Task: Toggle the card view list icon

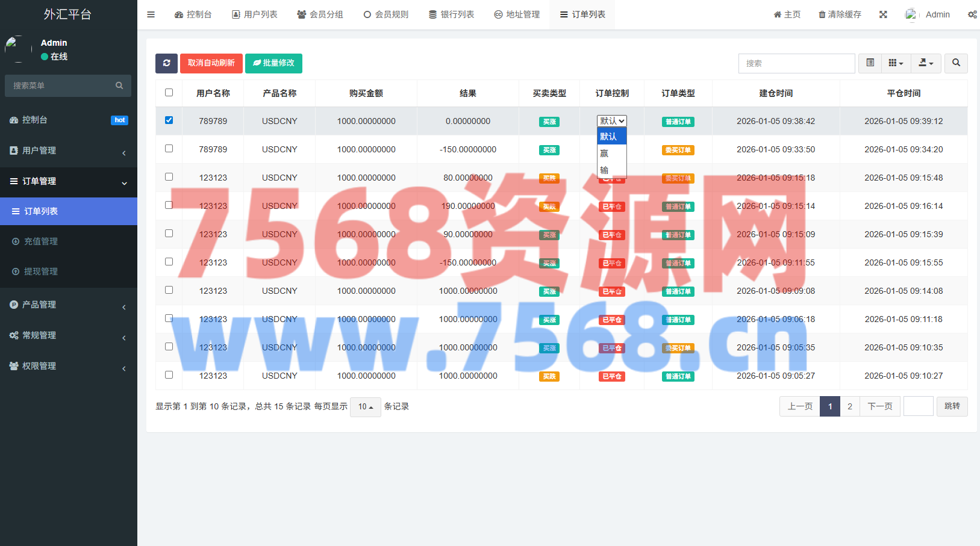Action: click(870, 63)
